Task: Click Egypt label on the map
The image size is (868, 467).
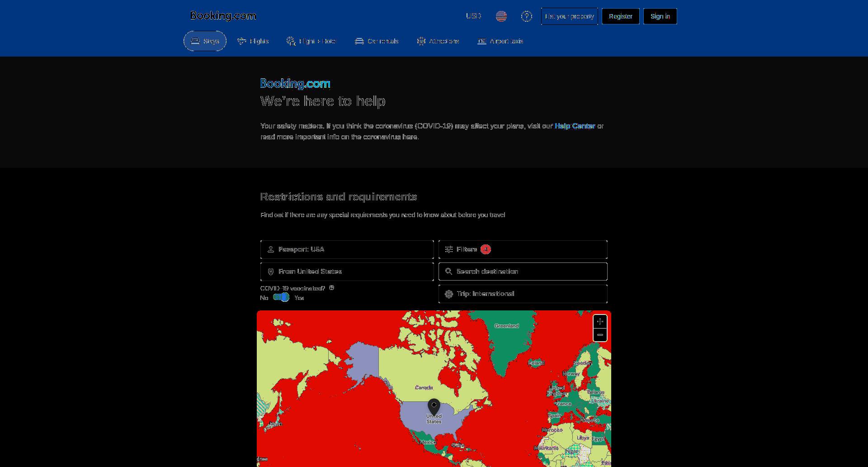Action: (598, 439)
